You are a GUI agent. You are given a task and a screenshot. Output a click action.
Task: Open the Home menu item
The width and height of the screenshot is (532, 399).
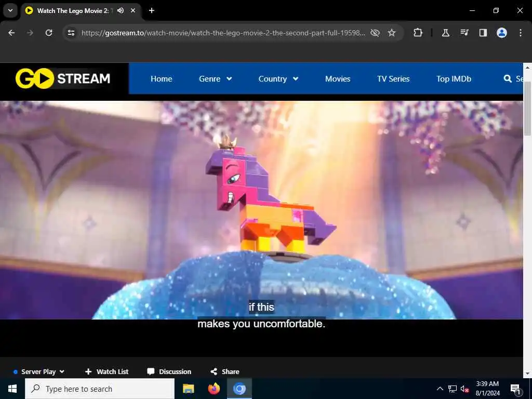(161, 79)
